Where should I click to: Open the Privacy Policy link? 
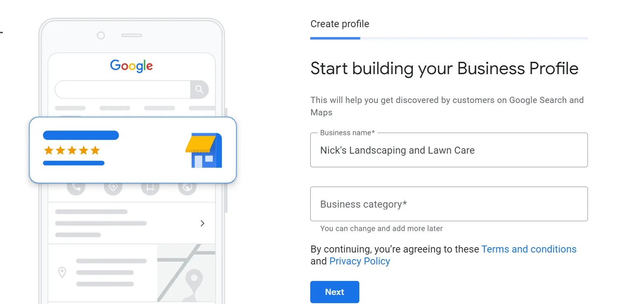[x=360, y=261]
